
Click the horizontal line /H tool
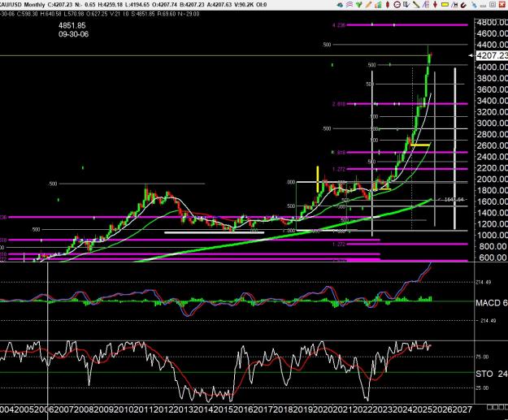point(454,5)
